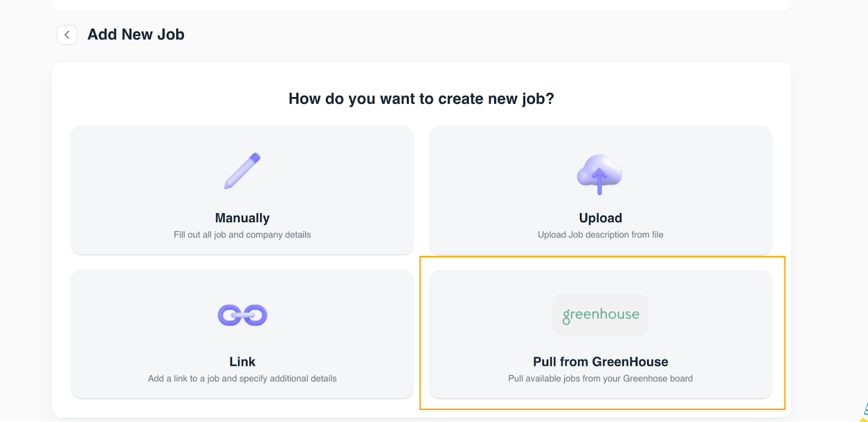Click the purple chain link icon
868x422 pixels.
click(x=242, y=315)
